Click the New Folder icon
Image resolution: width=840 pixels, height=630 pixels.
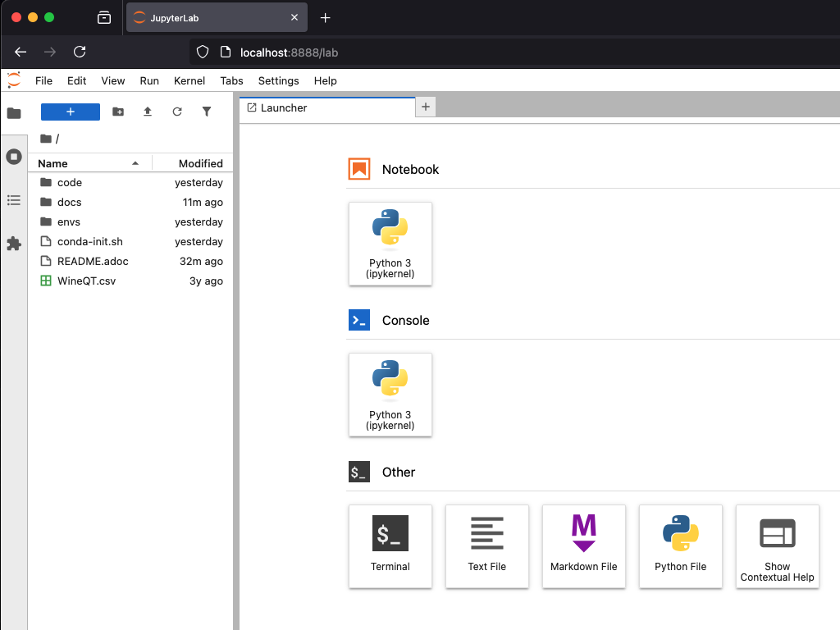[x=118, y=112]
